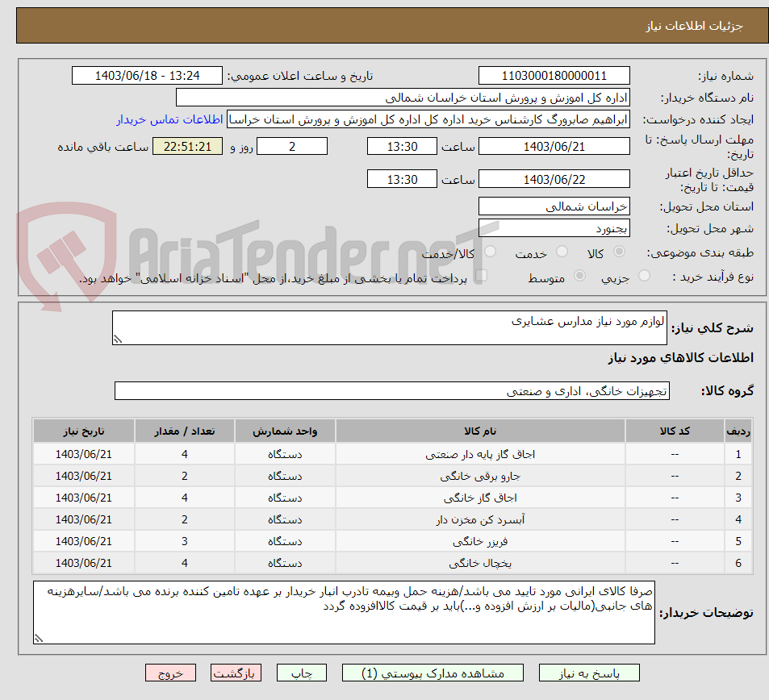Select row یخچال خانگی
This screenshot has height=700, width=769.
[x=392, y=563]
